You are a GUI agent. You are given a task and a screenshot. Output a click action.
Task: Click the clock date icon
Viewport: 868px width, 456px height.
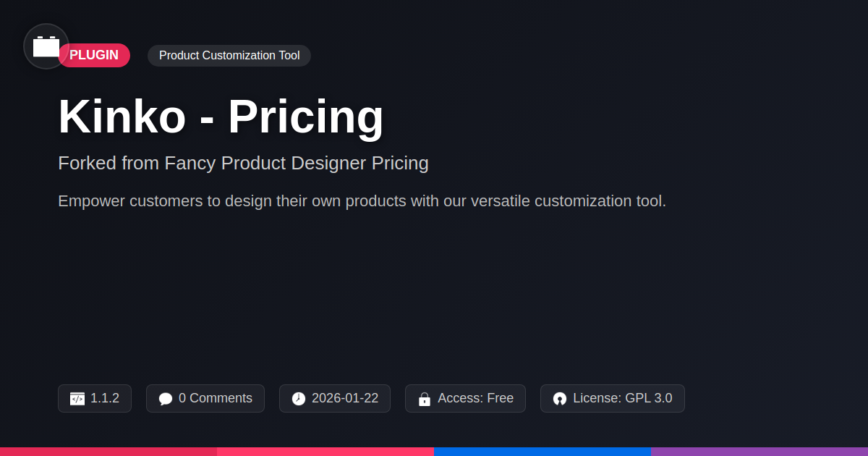pyautogui.click(x=299, y=399)
